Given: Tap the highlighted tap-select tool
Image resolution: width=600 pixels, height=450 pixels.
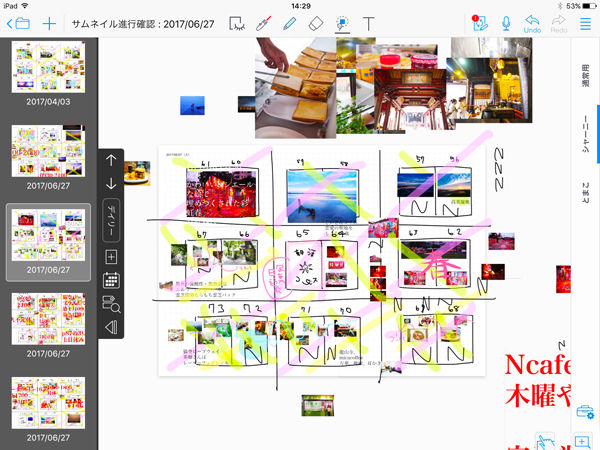Looking at the screenshot, I should [x=342, y=24].
